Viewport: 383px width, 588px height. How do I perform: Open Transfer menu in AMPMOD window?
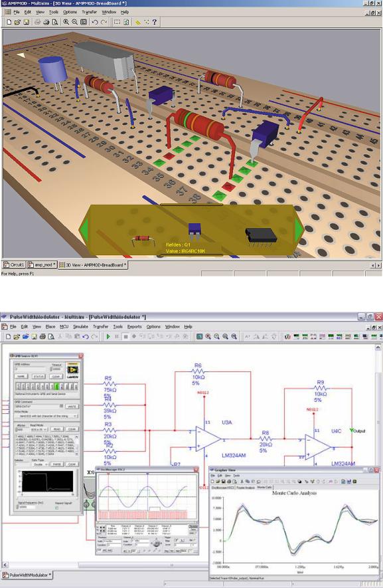point(89,12)
